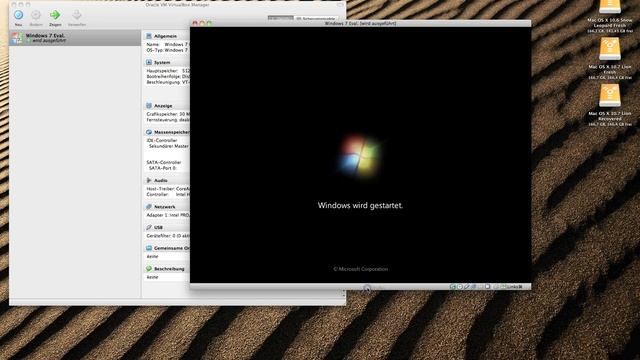
Task: Click the 'Hauptspeicher' row under System
Action: tap(168, 71)
